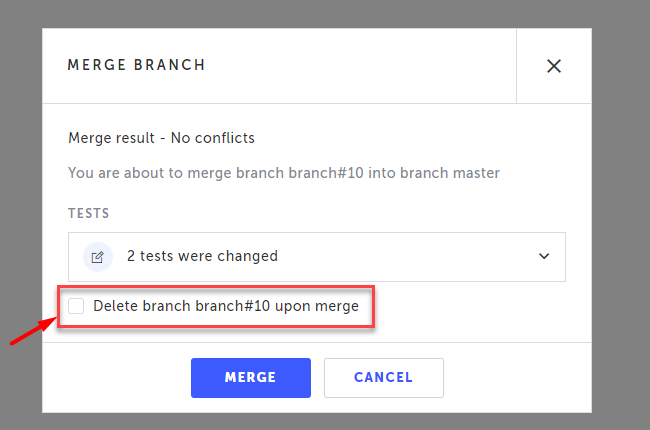Close the Merge Branch dialog
This screenshot has width=650, height=430.
(x=553, y=66)
